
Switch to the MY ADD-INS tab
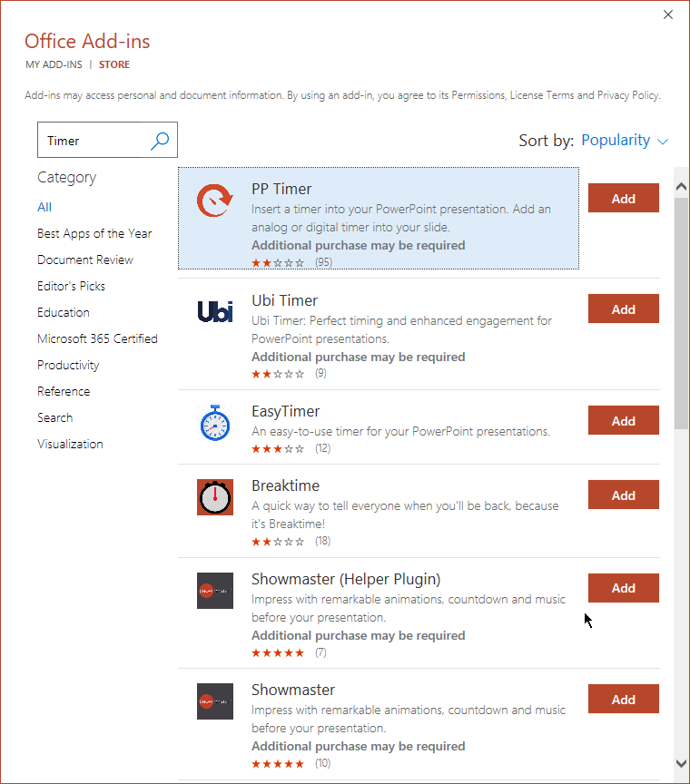pyautogui.click(x=54, y=65)
